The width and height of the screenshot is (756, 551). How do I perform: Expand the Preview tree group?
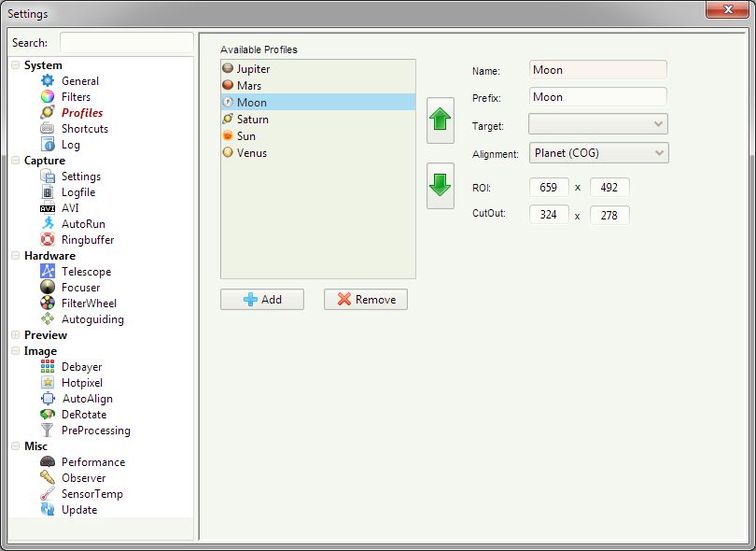click(16, 335)
